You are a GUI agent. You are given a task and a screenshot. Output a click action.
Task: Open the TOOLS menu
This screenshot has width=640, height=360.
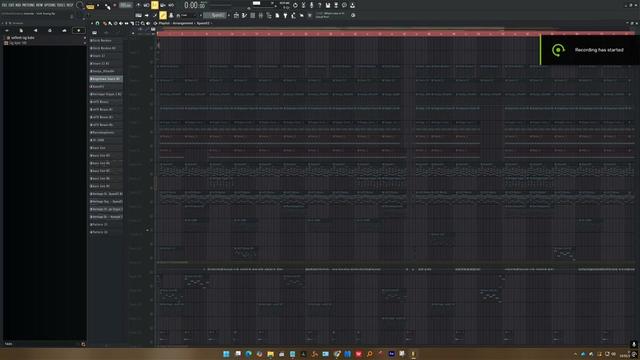coord(61,5)
